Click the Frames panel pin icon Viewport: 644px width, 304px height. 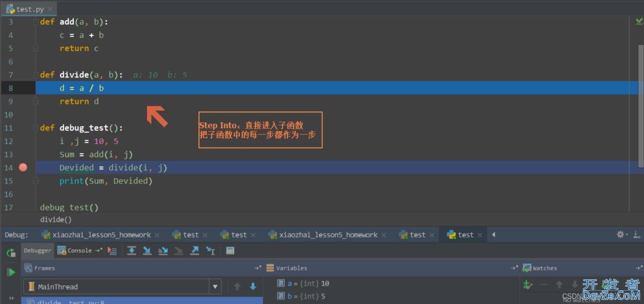click(258, 268)
